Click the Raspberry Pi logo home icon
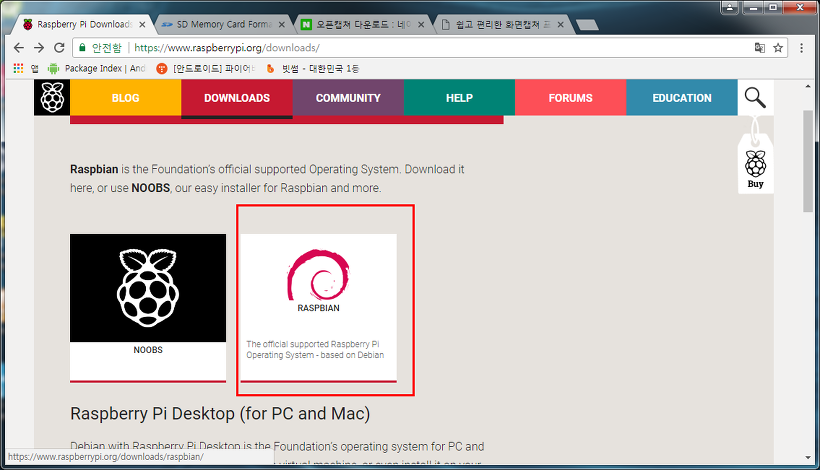This screenshot has height=470, width=820. 52,97
